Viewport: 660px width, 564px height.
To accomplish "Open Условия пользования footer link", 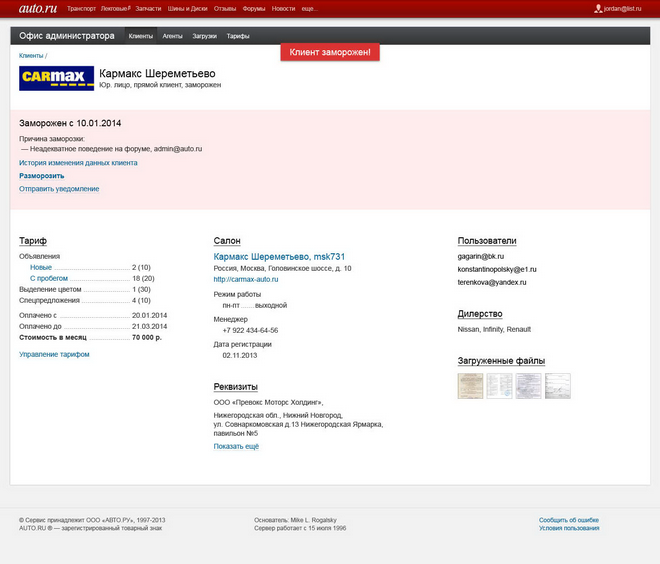I will pos(569,528).
